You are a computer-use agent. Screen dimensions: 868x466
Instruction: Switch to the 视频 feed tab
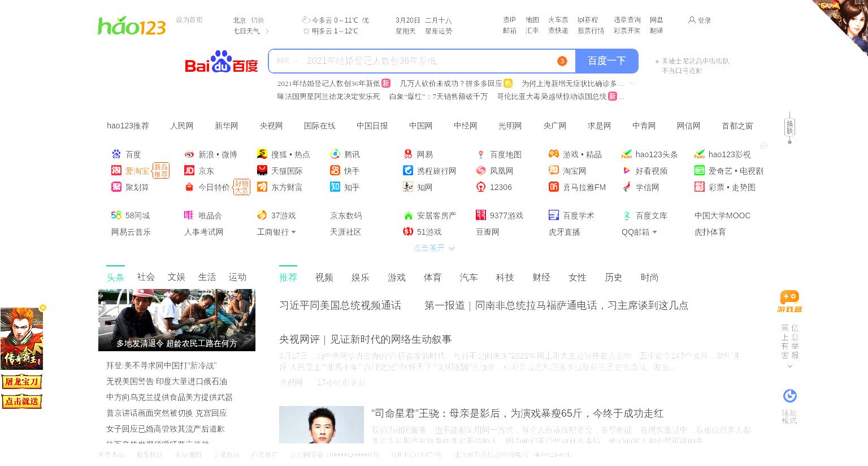(x=324, y=277)
